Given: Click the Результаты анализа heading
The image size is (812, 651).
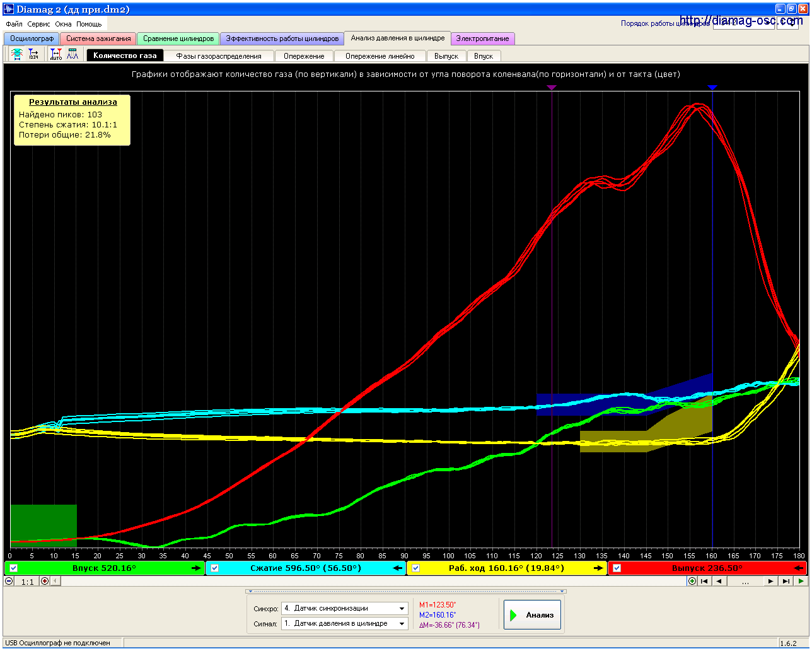Looking at the screenshot, I should 73,102.
